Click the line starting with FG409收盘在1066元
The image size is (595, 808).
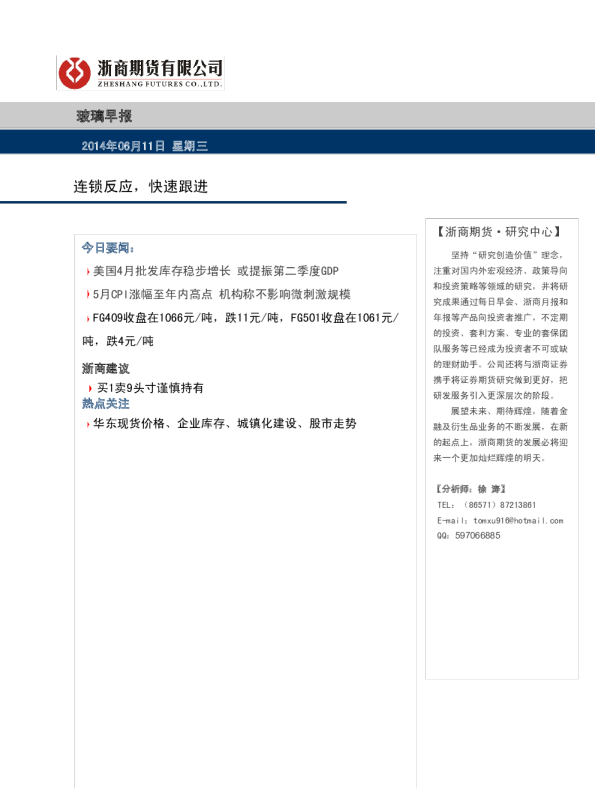pos(245,318)
